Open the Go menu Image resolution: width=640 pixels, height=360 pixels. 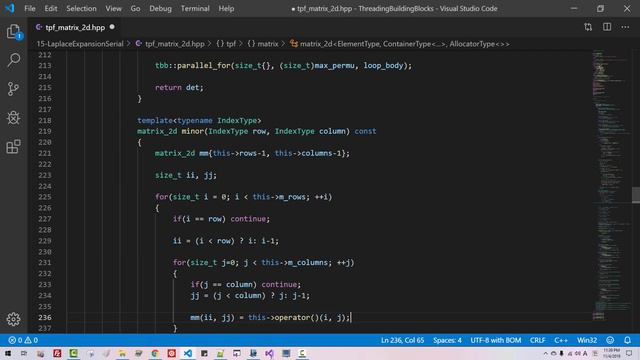pyautogui.click(x=135, y=9)
